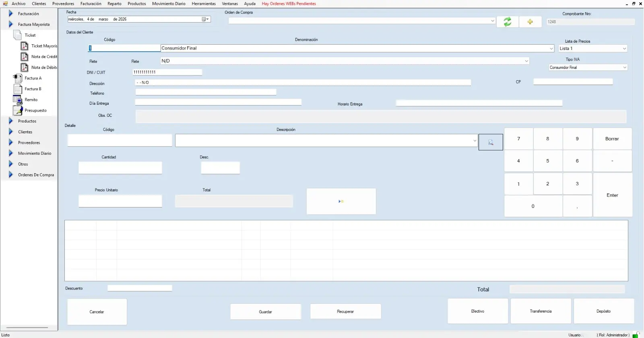Select Factura A icon in sidebar
Image resolution: width=644 pixels, height=338 pixels.
[18, 78]
